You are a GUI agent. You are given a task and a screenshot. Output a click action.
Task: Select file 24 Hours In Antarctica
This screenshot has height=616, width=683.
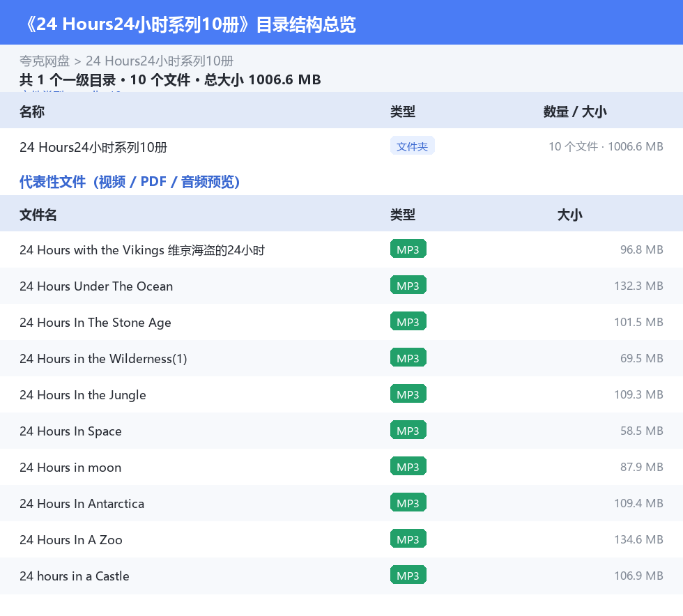click(x=341, y=502)
